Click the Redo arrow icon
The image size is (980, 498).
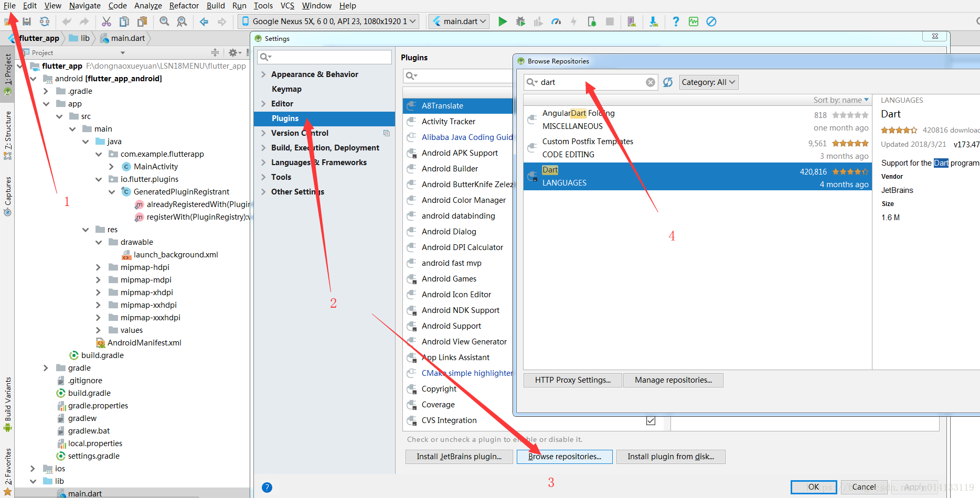point(84,21)
